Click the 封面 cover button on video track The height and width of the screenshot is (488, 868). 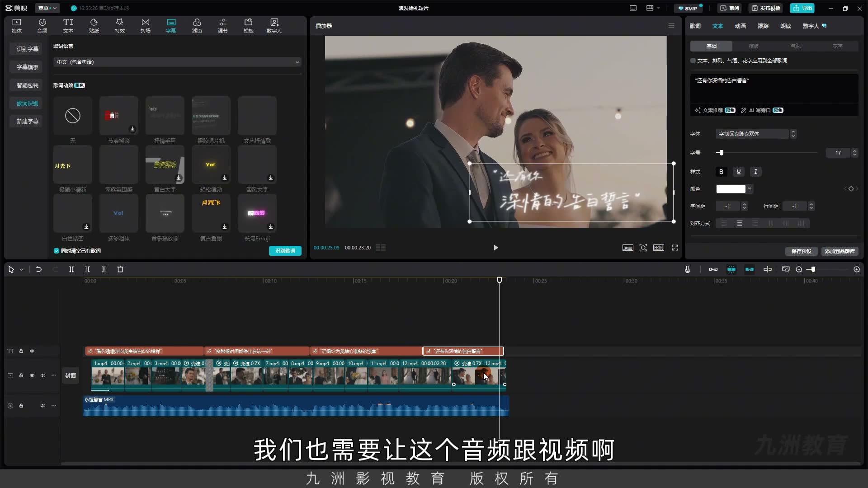(70, 375)
